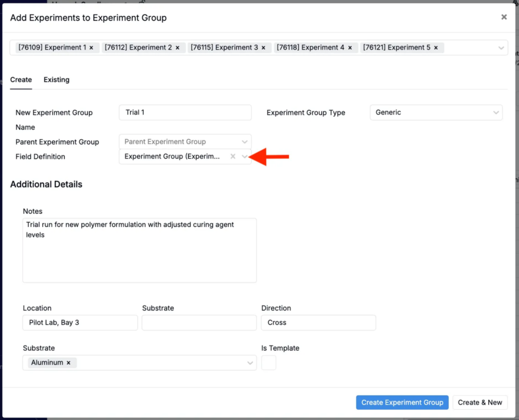Click the Create Experiment Group button
Screen dimensions: 519x420
click(x=402, y=402)
